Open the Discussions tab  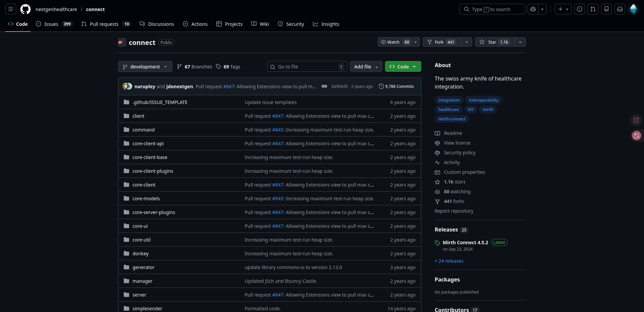(157, 24)
